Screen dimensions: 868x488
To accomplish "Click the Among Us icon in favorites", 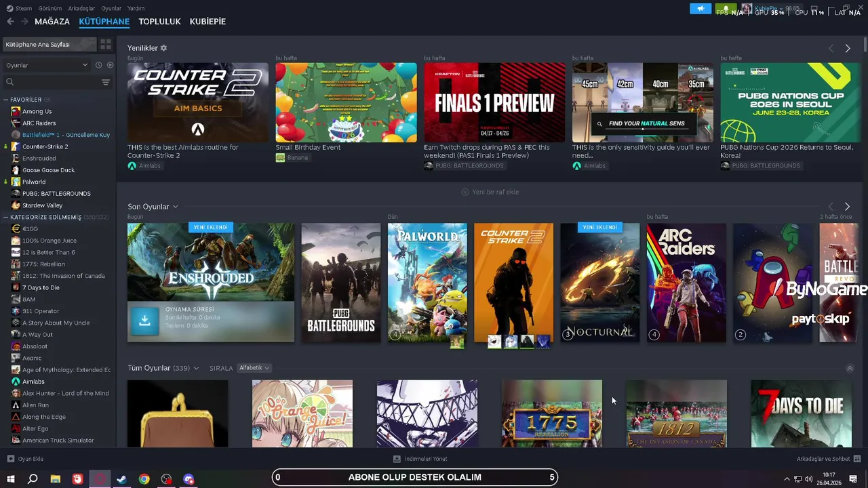I will tap(16, 111).
